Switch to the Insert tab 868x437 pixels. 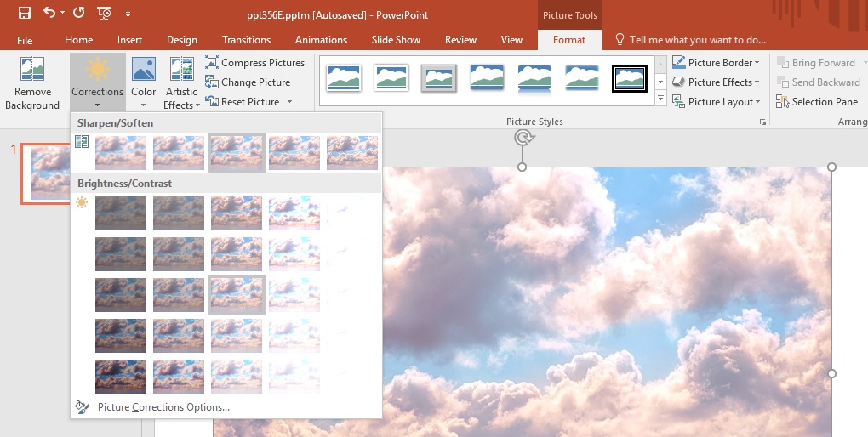click(129, 40)
